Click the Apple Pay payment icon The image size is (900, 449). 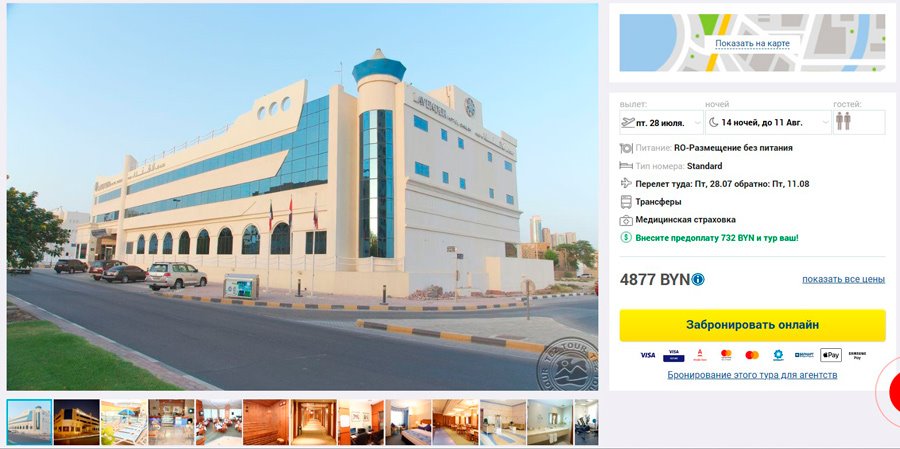(831, 355)
